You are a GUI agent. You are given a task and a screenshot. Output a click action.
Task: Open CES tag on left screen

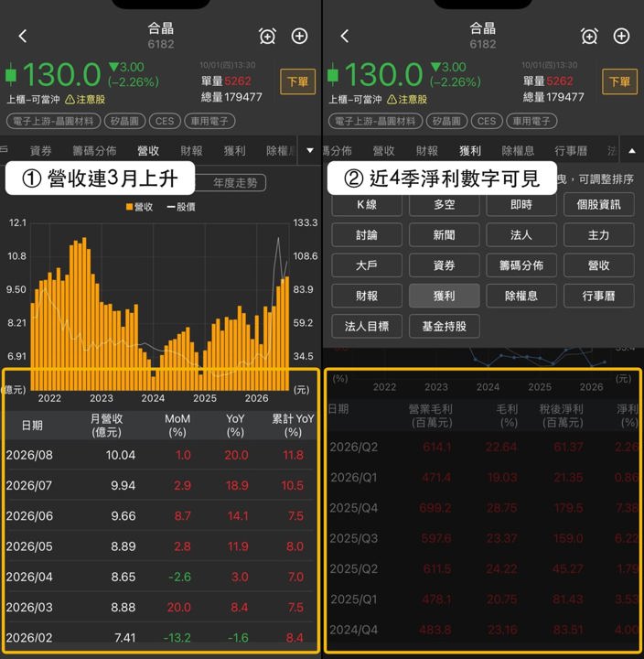pos(165,121)
